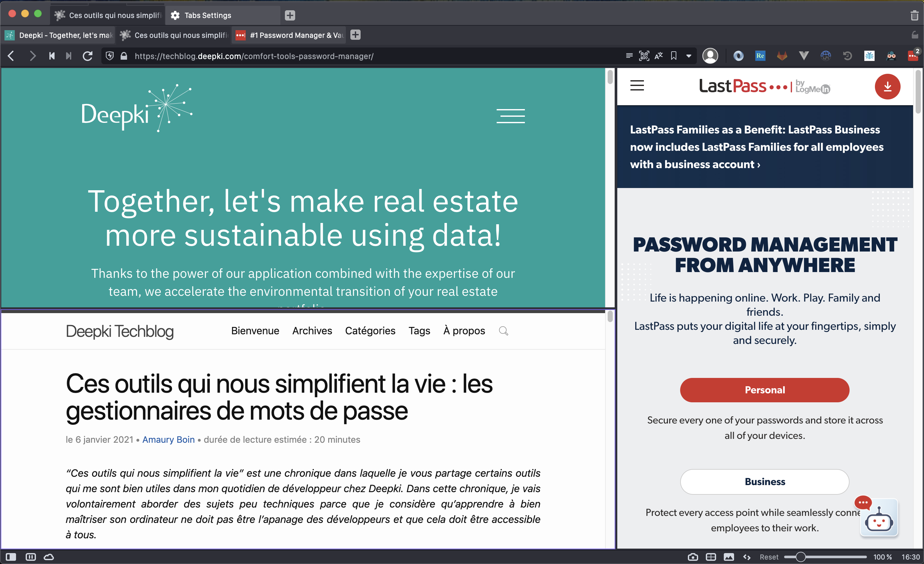Image resolution: width=924 pixels, height=564 pixels.
Task: Bookmark this page via bookmark icon
Action: pyautogui.click(x=674, y=56)
